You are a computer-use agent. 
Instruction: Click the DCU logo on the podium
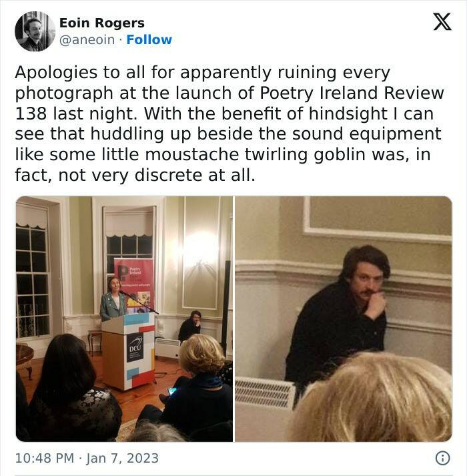135,348
